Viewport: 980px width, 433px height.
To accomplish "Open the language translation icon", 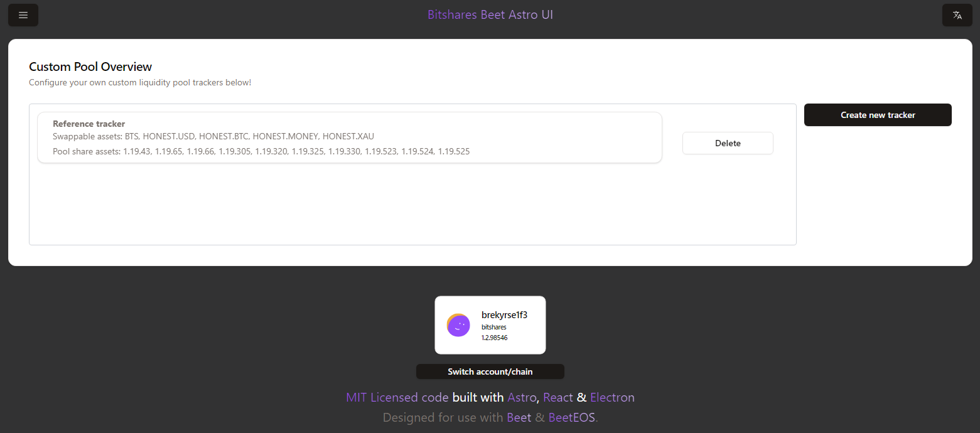I will point(957,15).
